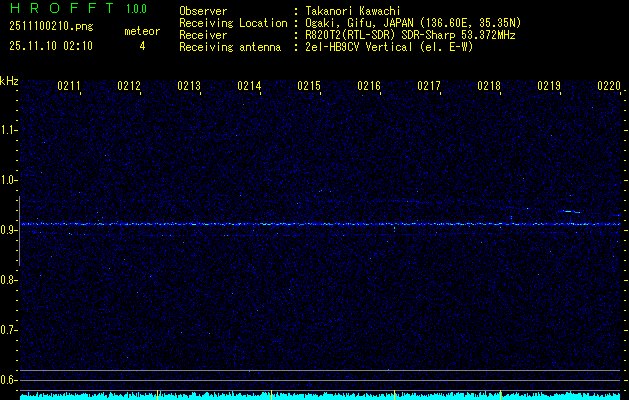
Task: Select the 1.0 frequency axis label
Action: tap(9, 180)
